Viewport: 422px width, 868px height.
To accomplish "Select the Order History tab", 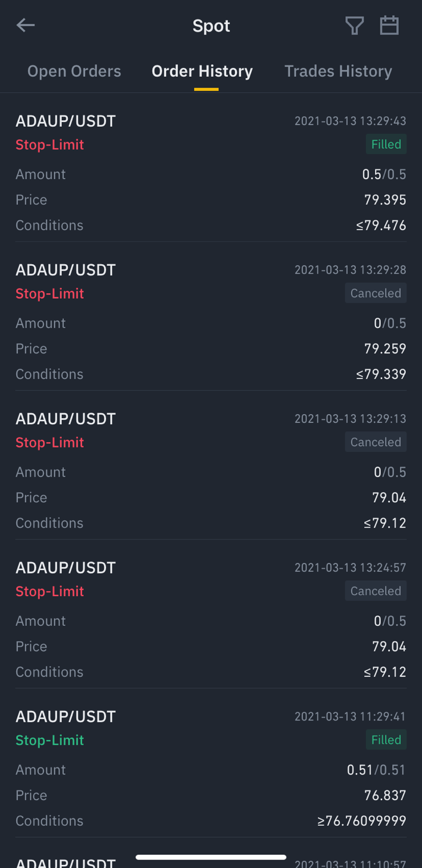I will tap(202, 71).
